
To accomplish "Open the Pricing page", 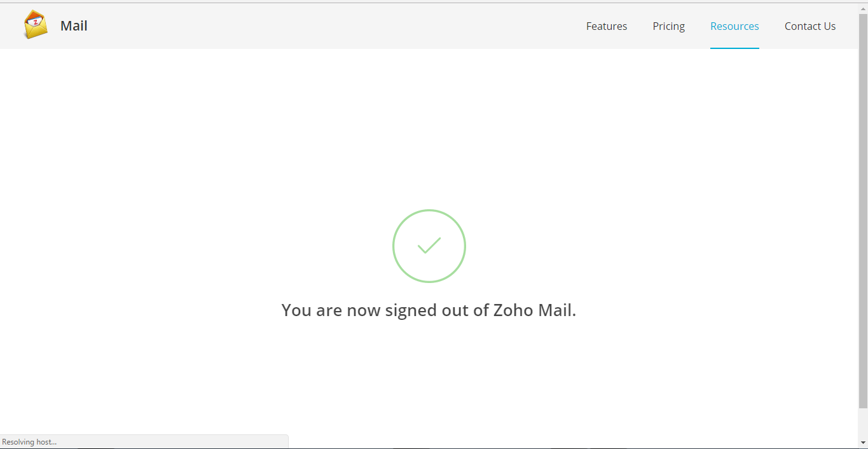I will (668, 26).
